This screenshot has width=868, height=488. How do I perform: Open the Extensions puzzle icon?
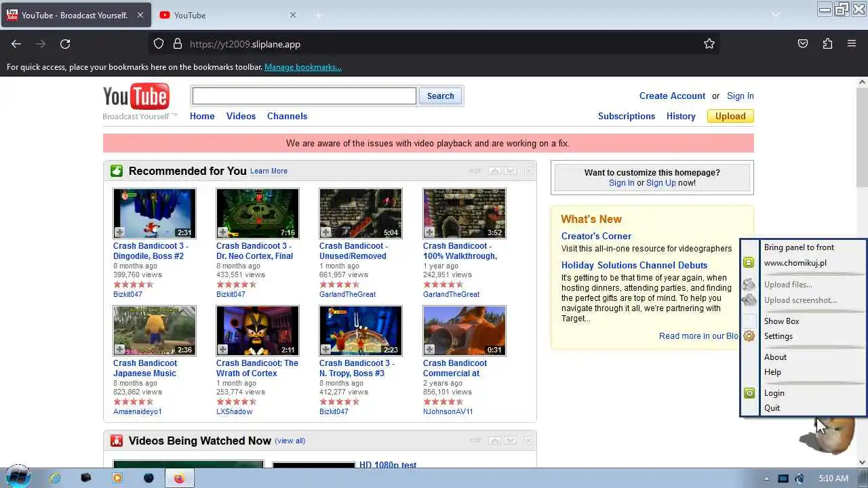827,43
